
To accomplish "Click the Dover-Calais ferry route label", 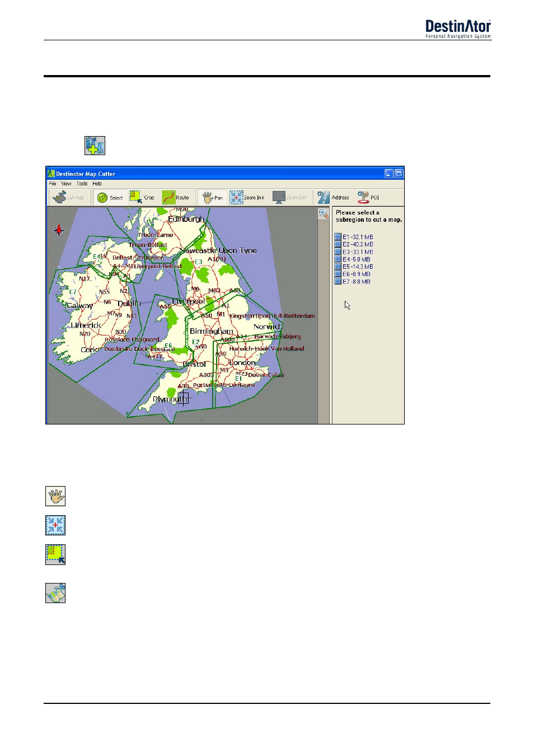I will tap(266, 375).
